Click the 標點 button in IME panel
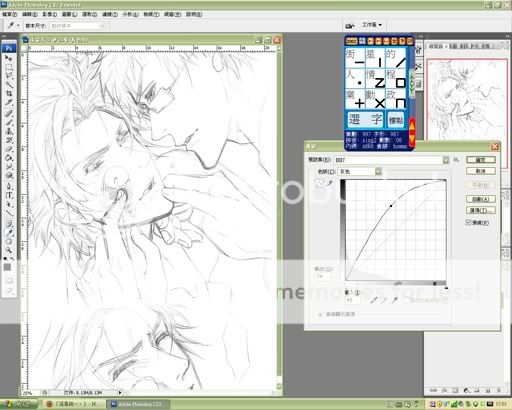 click(x=396, y=120)
